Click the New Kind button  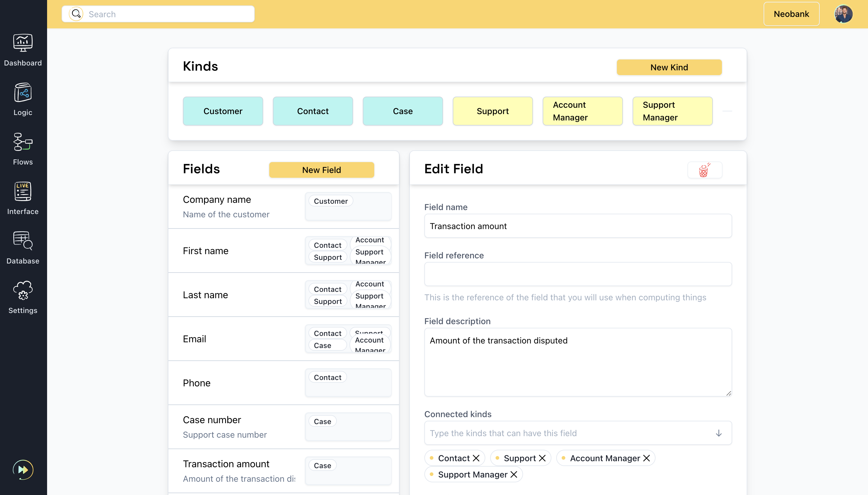669,67
